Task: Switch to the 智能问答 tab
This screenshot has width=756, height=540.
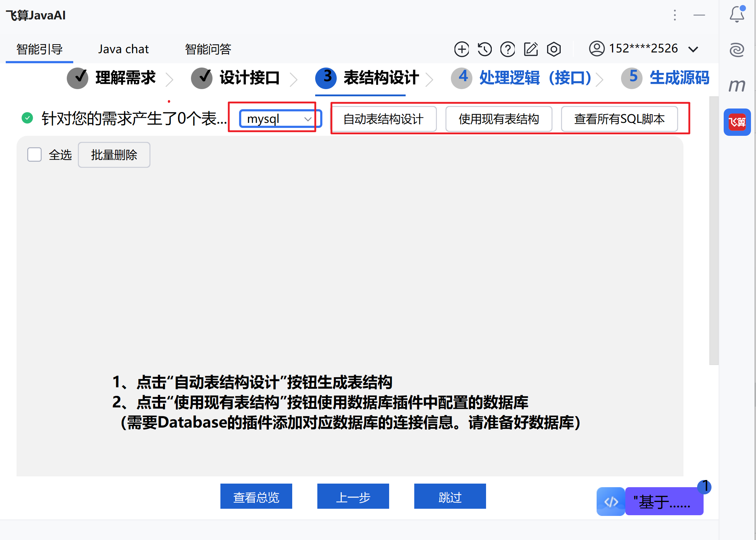Action: coord(208,49)
